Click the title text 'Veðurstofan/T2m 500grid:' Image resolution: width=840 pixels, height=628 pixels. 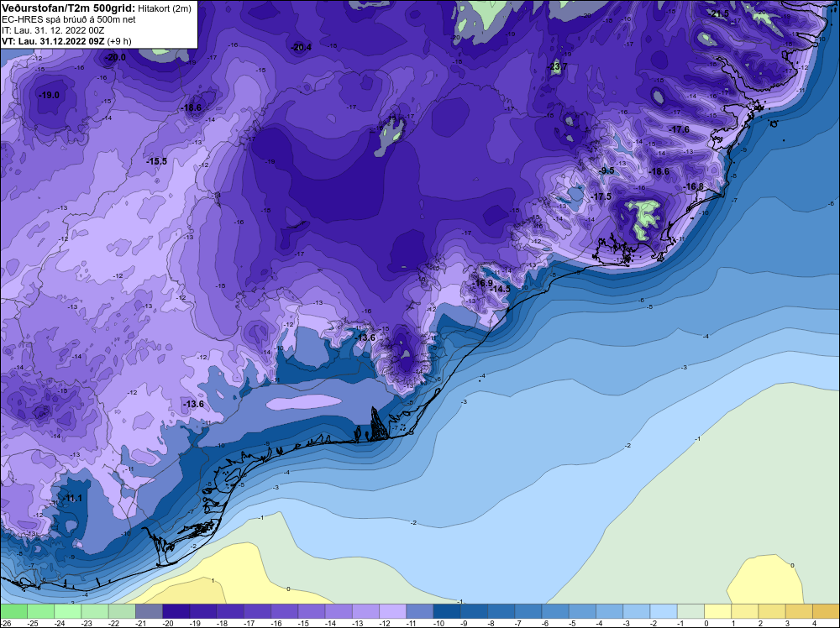(x=68, y=8)
